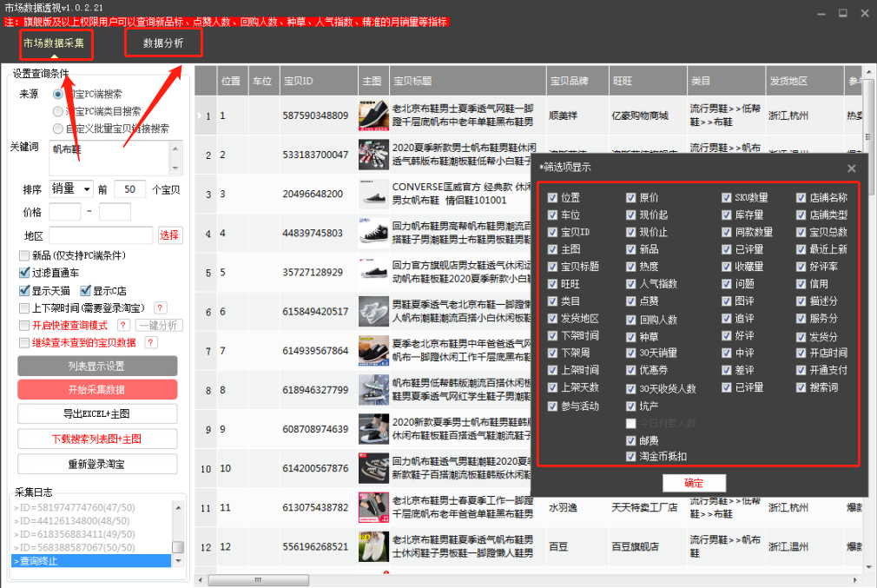
Task: Close the 筛选项显示 filter dialog with its X
Action: [852, 168]
